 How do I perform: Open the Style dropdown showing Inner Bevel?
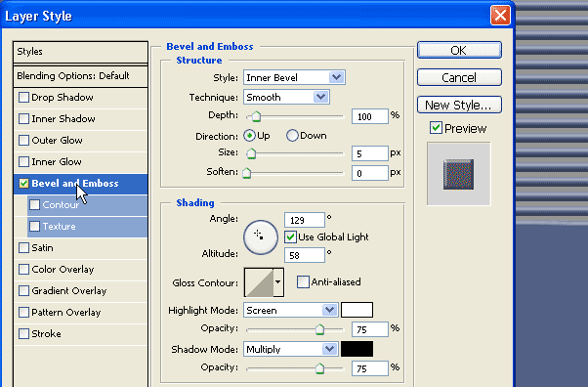[x=294, y=78]
